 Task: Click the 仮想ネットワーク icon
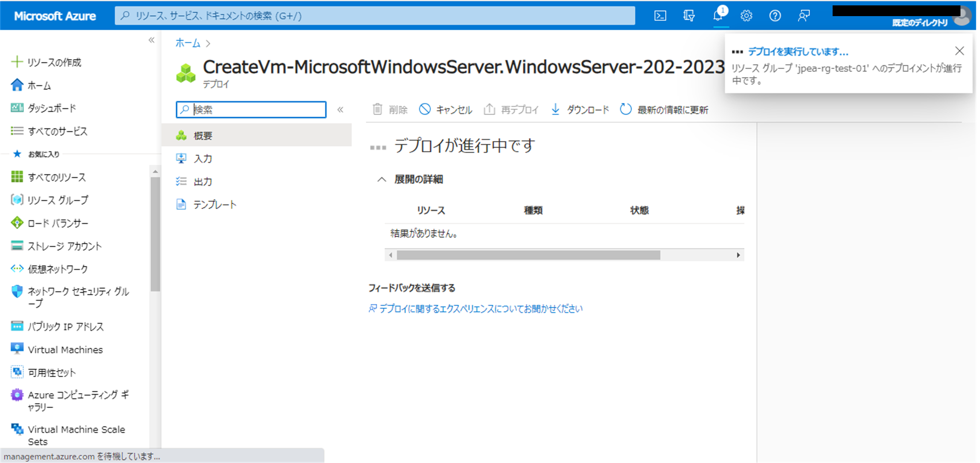(x=17, y=268)
